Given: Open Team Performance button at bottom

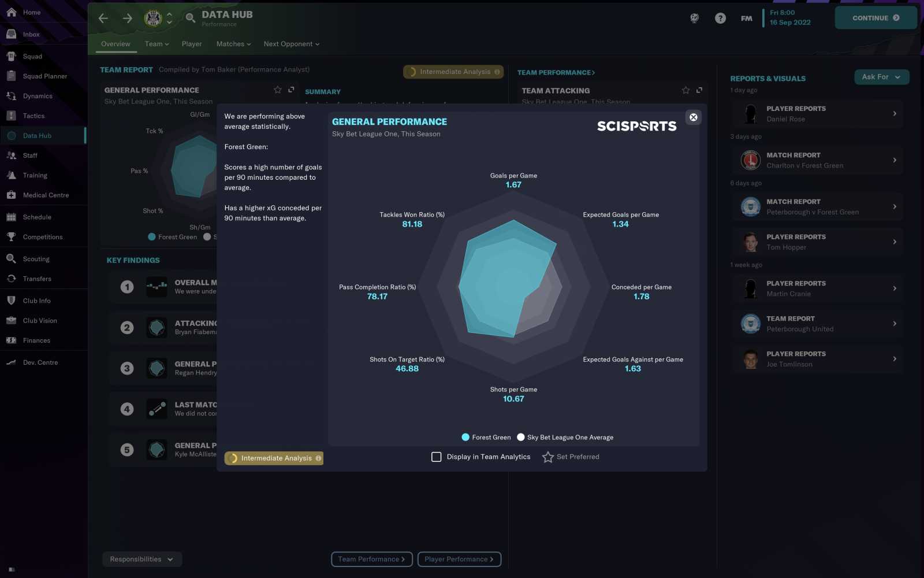Looking at the screenshot, I should pos(372,559).
